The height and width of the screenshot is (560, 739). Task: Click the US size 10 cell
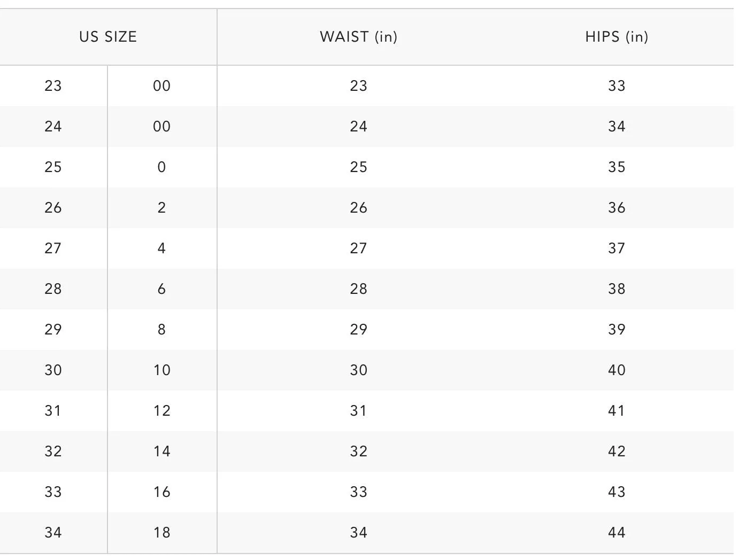[x=161, y=370]
